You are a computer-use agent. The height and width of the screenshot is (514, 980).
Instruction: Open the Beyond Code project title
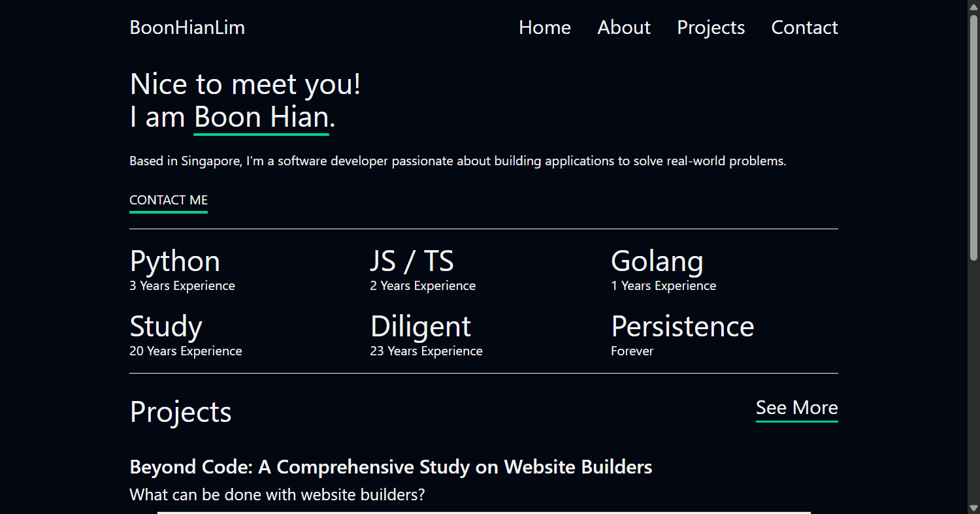coord(391,467)
